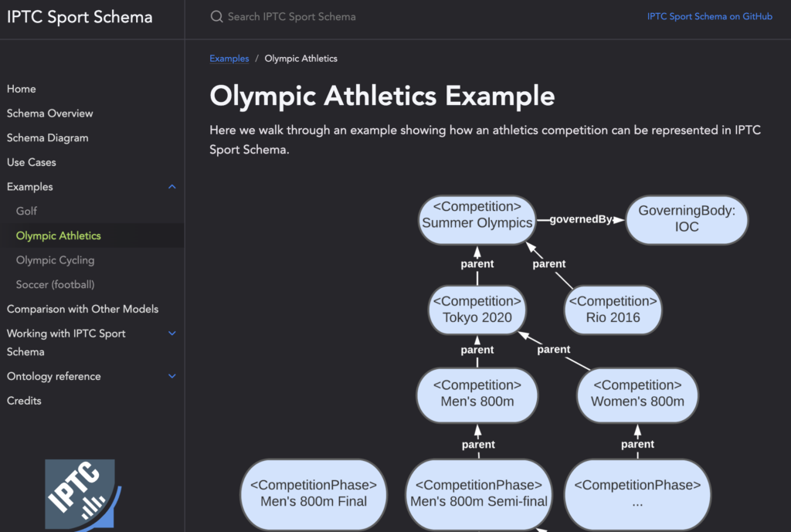Switch to the Olympic Cycling example
This screenshot has height=532, width=791.
point(55,260)
